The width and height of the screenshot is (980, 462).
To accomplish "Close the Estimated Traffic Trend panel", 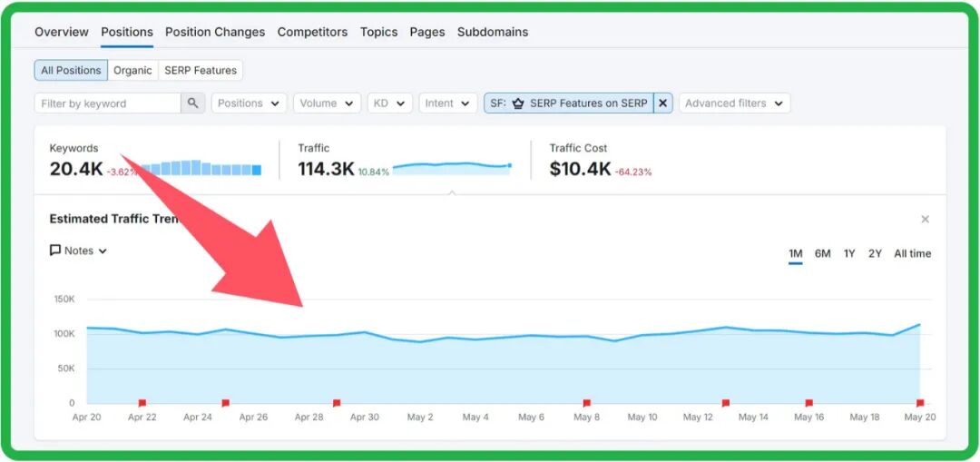I will coord(925,220).
